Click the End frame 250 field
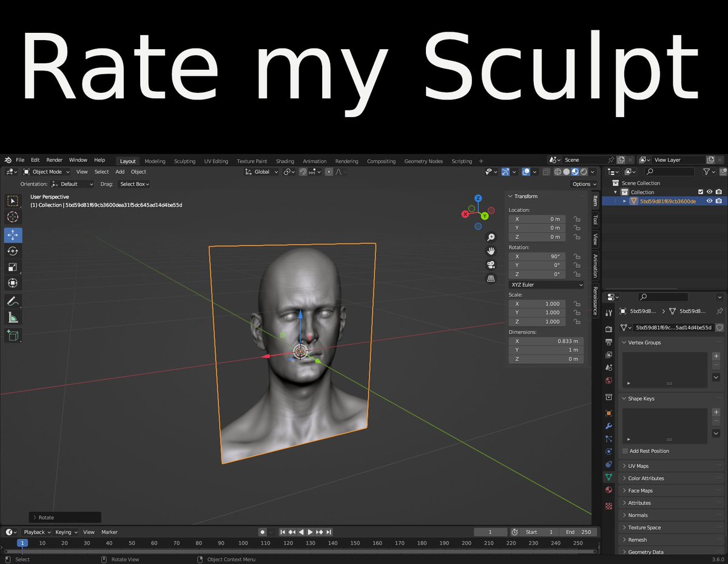Image resolution: width=728 pixels, height=564 pixels. pyautogui.click(x=578, y=532)
